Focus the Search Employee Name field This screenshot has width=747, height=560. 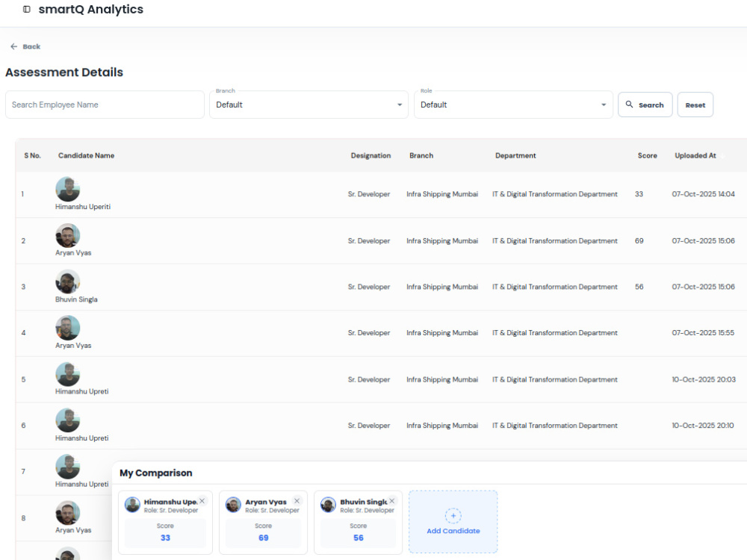coord(105,105)
